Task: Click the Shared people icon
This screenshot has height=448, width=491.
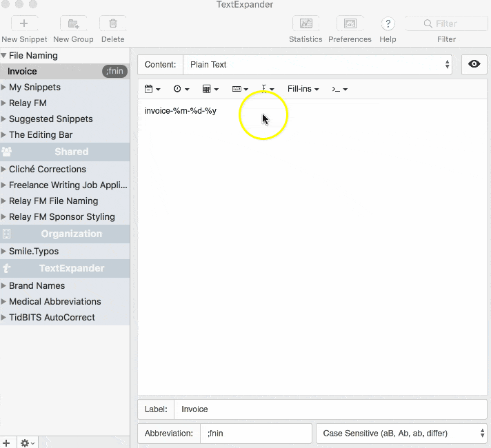Action: coord(7,152)
